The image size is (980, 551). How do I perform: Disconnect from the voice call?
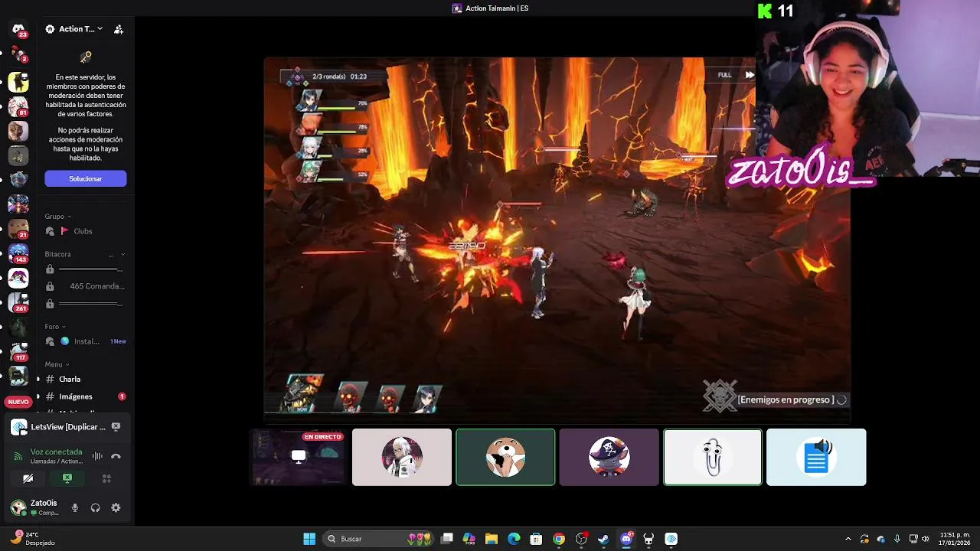click(116, 456)
